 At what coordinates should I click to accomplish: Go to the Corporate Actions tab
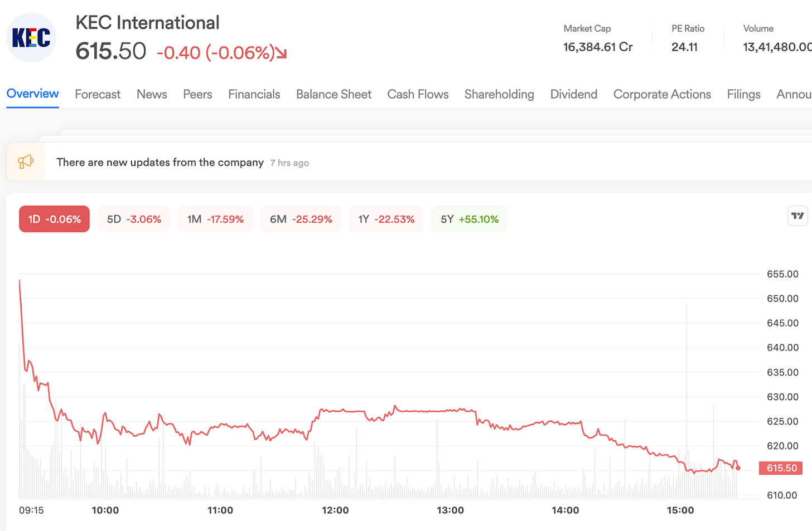point(662,94)
